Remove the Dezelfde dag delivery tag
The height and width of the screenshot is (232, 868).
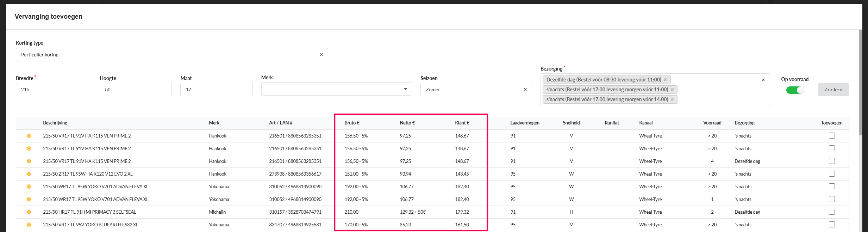click(665, 80)
